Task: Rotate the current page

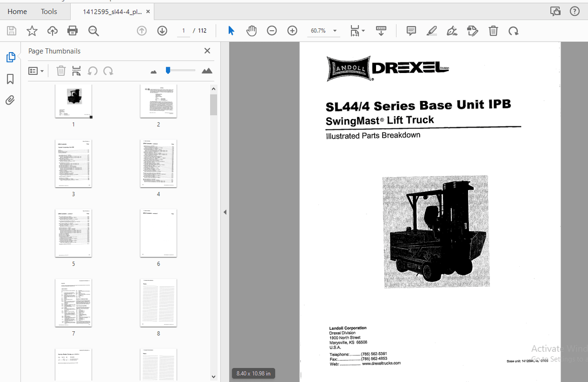Action: point(514,30)
